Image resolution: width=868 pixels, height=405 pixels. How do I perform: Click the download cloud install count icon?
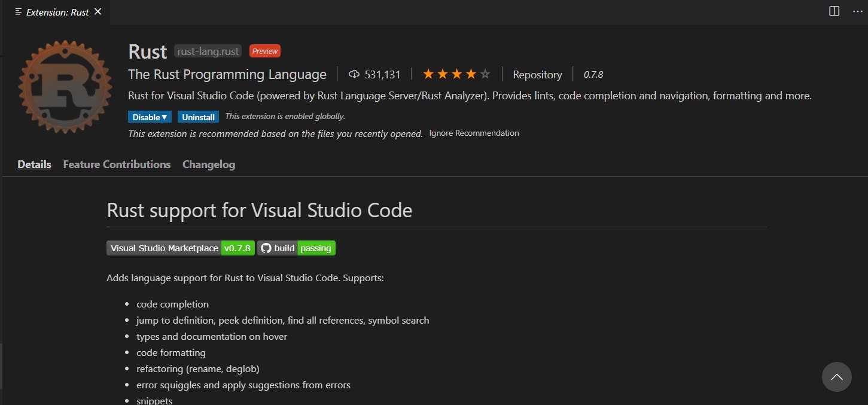click(x=354, y=74)
